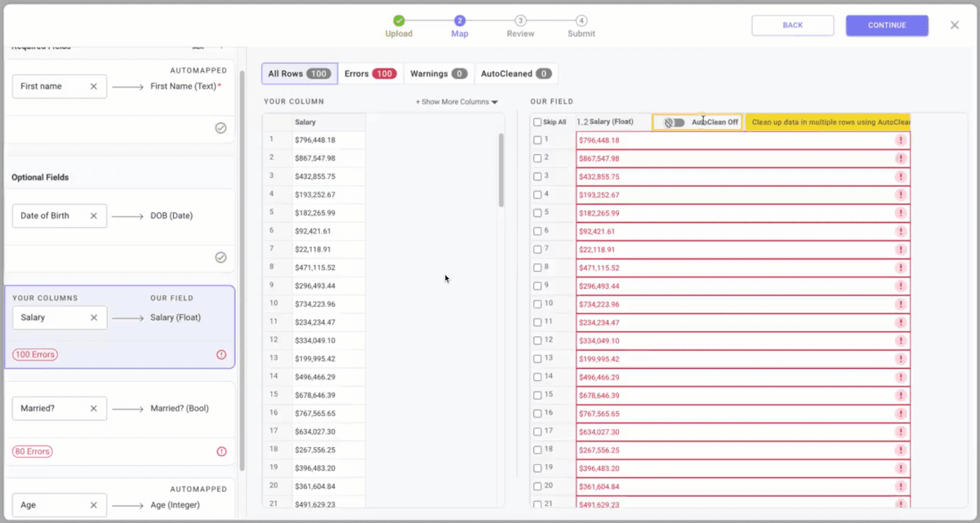Screen dimensions: 980x523
Task: Remove the Married? column via its X icon
Action: coord(93,408)
